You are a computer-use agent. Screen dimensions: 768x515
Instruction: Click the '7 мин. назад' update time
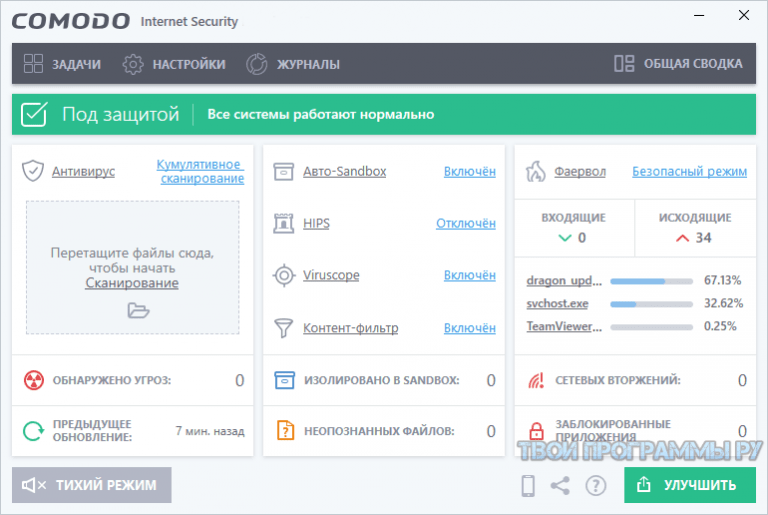click(210, 431)
